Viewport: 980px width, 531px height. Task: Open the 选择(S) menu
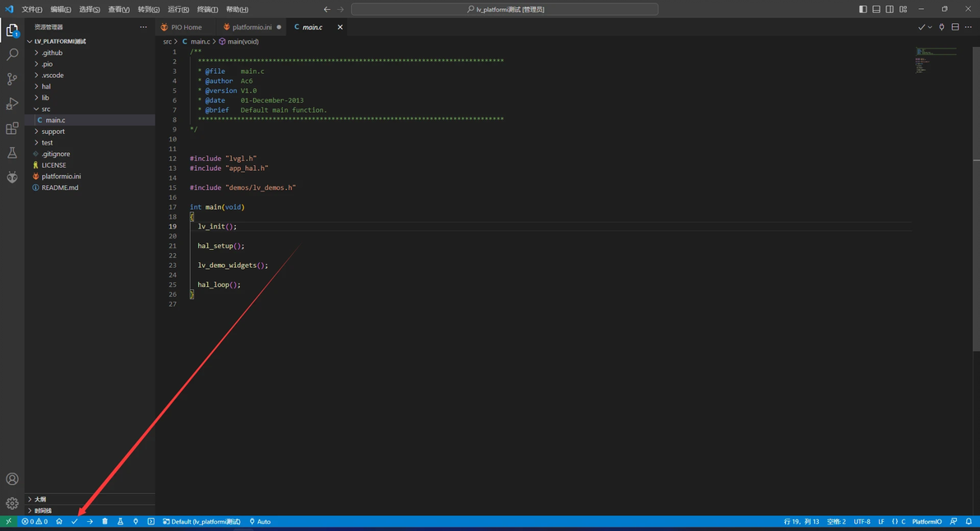click(90, 9)
